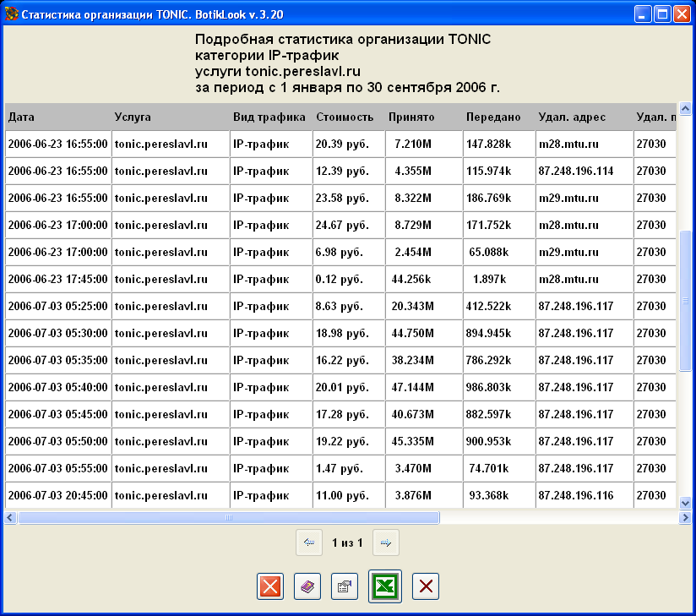
Task: Click the dark red X close icon
Action: [426, 586]
